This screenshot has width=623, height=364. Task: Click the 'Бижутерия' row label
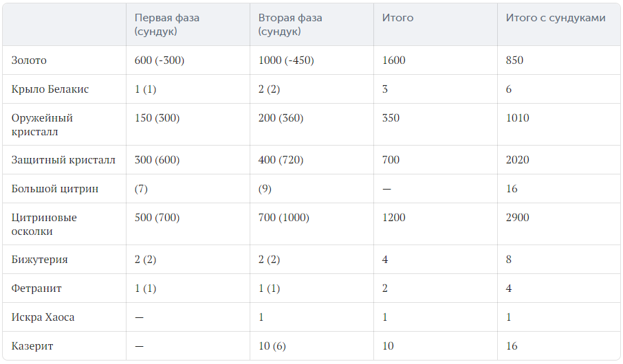click(39, 260)
